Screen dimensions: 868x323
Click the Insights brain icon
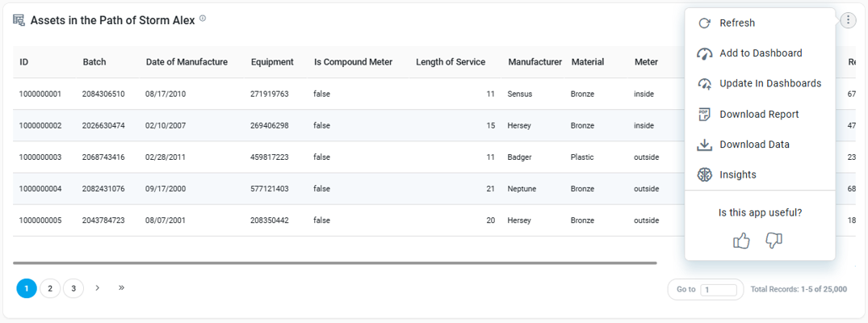(x=704, y=174)
